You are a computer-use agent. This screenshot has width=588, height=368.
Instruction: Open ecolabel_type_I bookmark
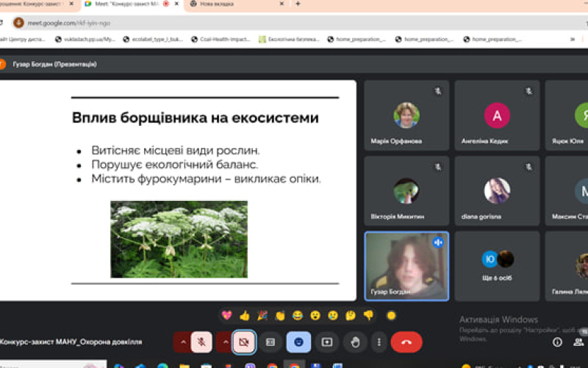coord(153,39)
